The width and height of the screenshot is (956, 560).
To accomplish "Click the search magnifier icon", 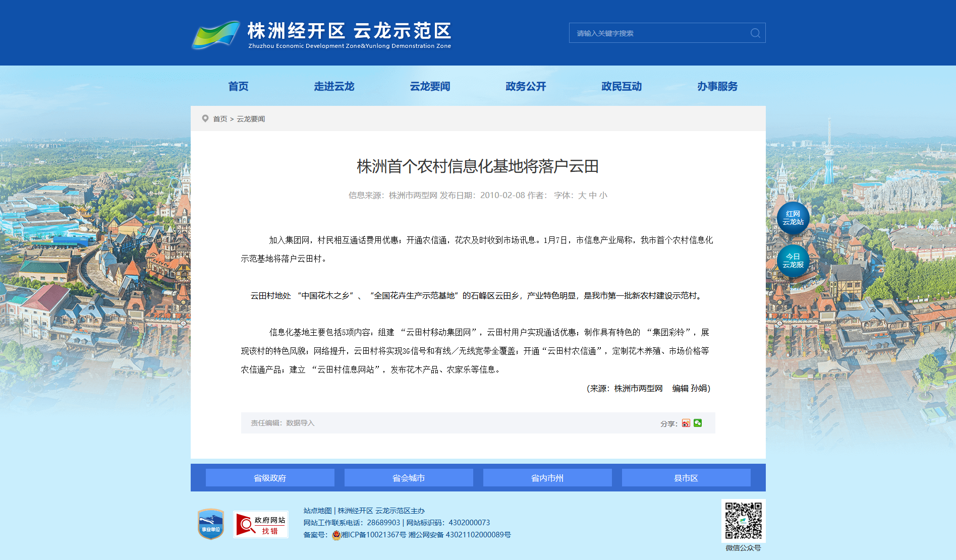I will point(755,33).
